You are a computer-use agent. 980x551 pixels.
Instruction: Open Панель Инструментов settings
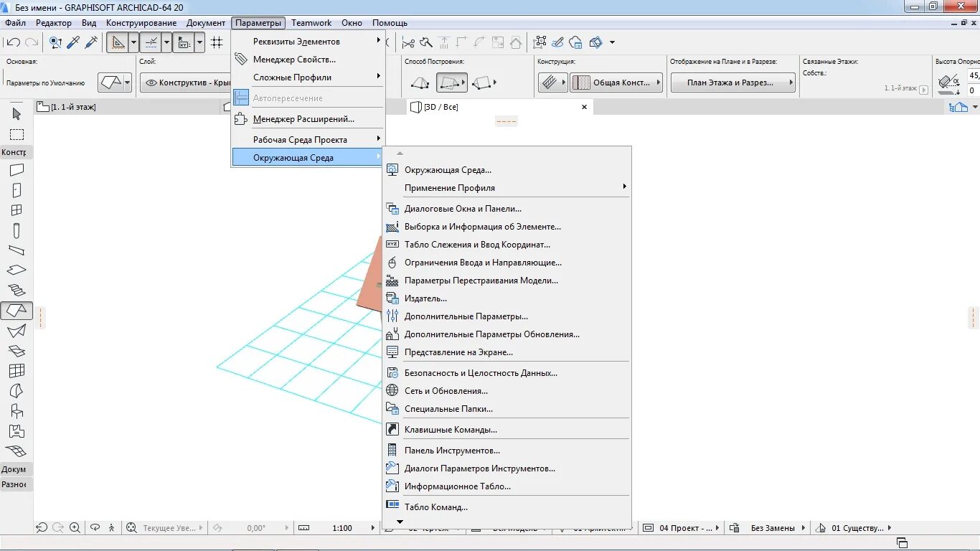(507, 451)
